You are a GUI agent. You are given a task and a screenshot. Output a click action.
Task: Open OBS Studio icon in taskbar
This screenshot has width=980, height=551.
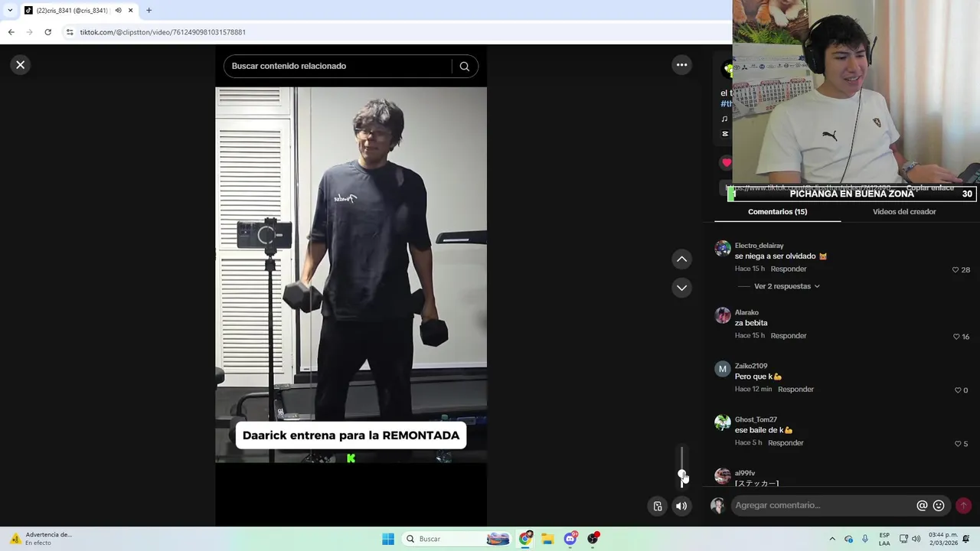[593, 539]
